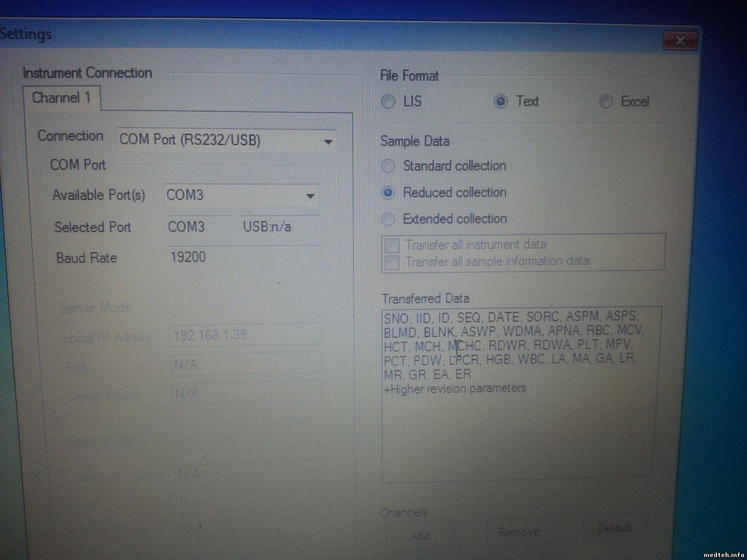
Task: Close the Settings dialog window
Action: point(679,40)
